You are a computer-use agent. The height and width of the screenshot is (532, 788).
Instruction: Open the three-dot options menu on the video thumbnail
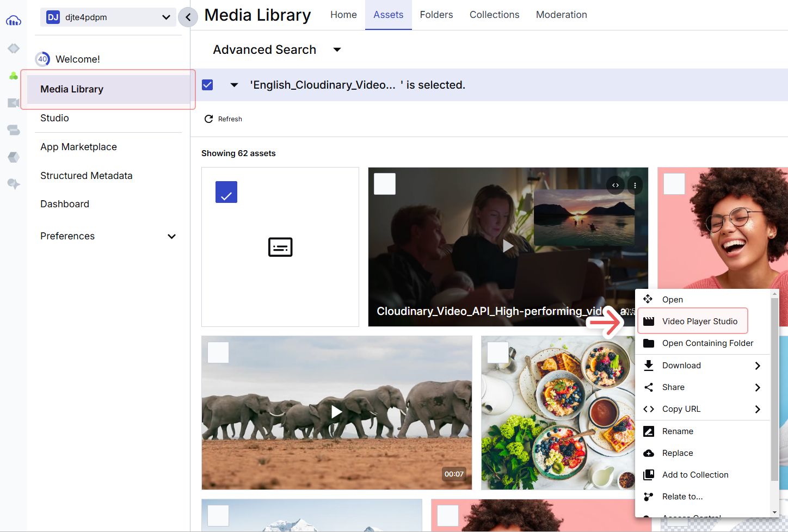(x=635, y=185)
